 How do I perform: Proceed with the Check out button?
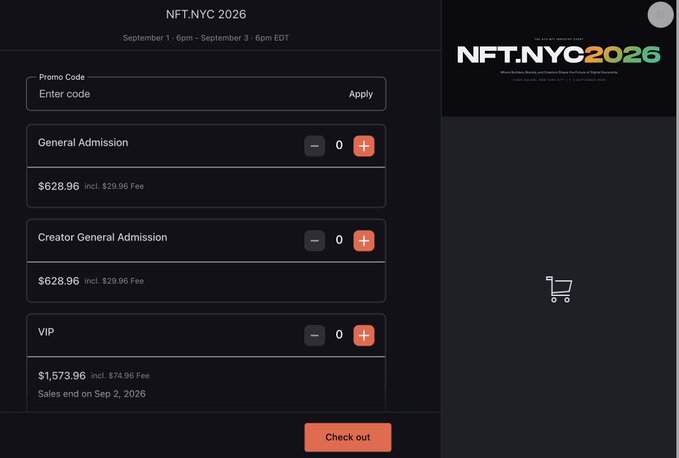348,437
